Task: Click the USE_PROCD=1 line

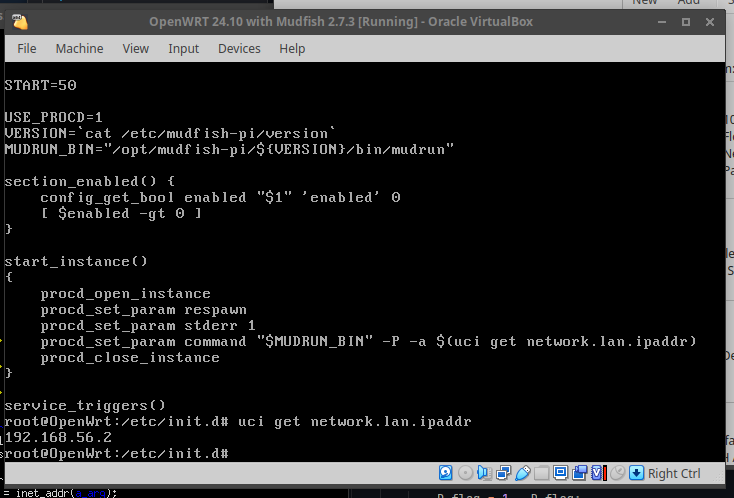Action: pyautogui.click(x=53, y=117)
